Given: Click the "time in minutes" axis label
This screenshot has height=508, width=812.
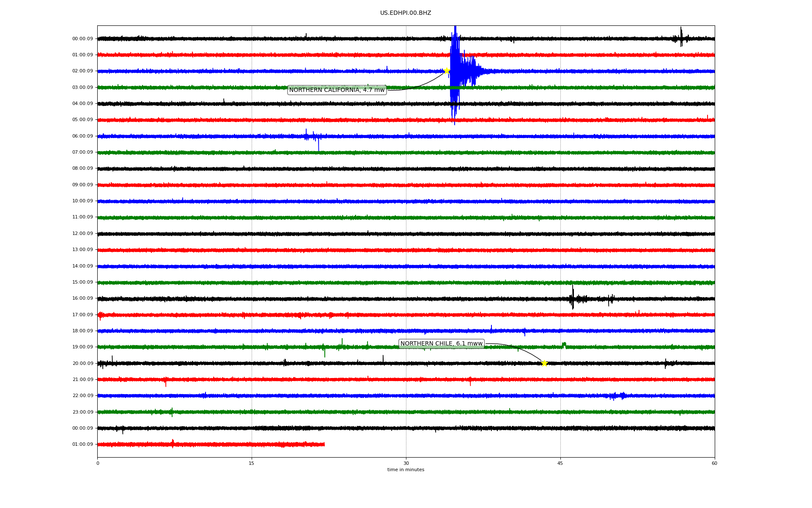Looking at the screenshot, I should click(x=406, y=470).
